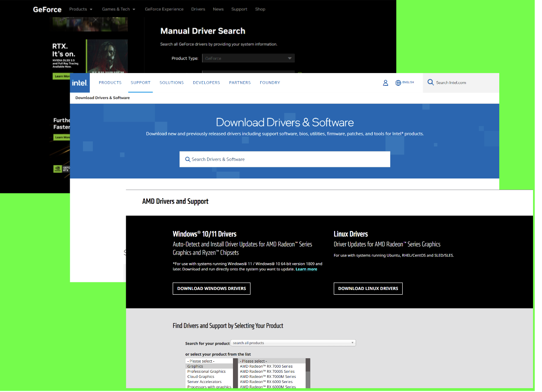Open the search all products dropdown
This screenshot has height=392, width=542.
point(293,343)
